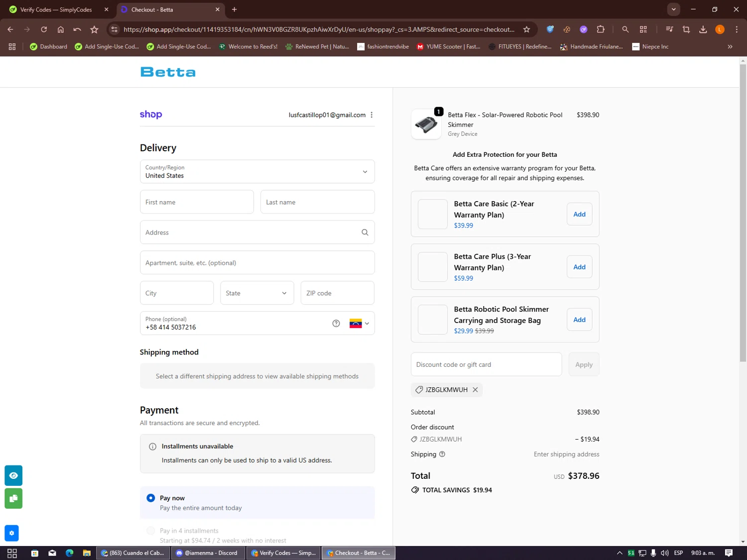Bookmark page with star icon left of address bar
The height and width of the screenshot is (560, 747).
click(94, 29)
